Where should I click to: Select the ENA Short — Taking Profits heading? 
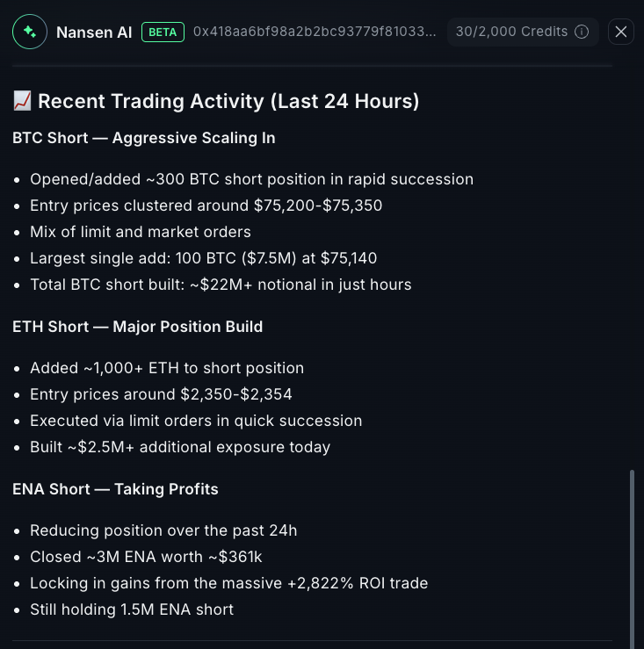click(x=115, y=489)
